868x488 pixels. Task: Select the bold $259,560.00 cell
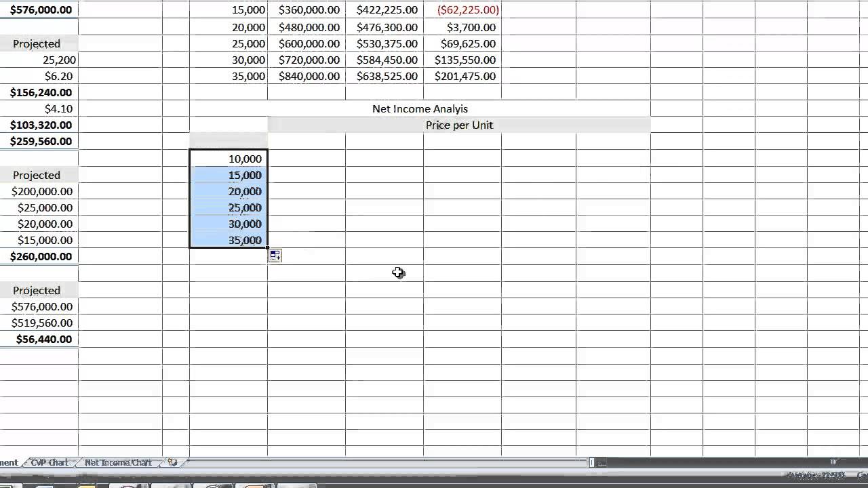39,141
